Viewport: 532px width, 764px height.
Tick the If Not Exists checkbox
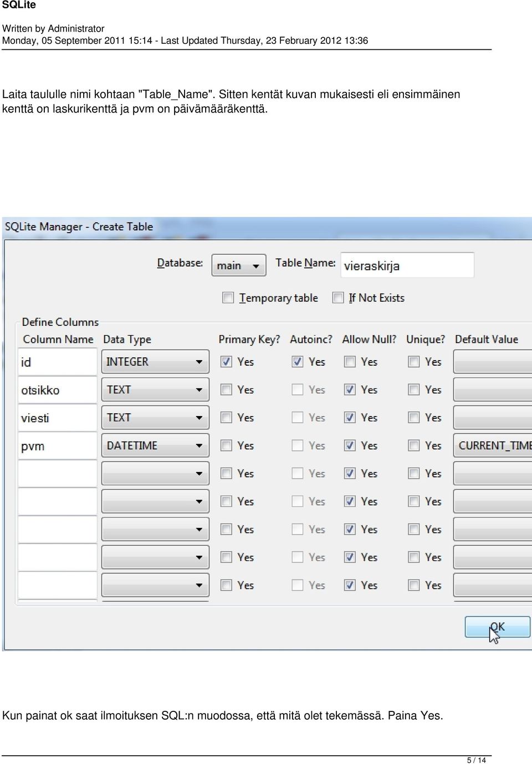(337, 298)
